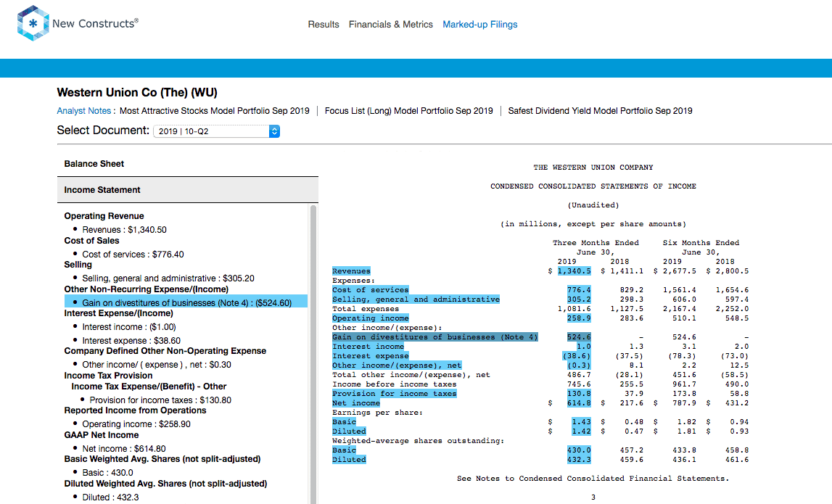Open Focus List (Long) Model Portfolio Sep 2019
This screenshot has width=832, height=504.
click(x=408, y=111)
